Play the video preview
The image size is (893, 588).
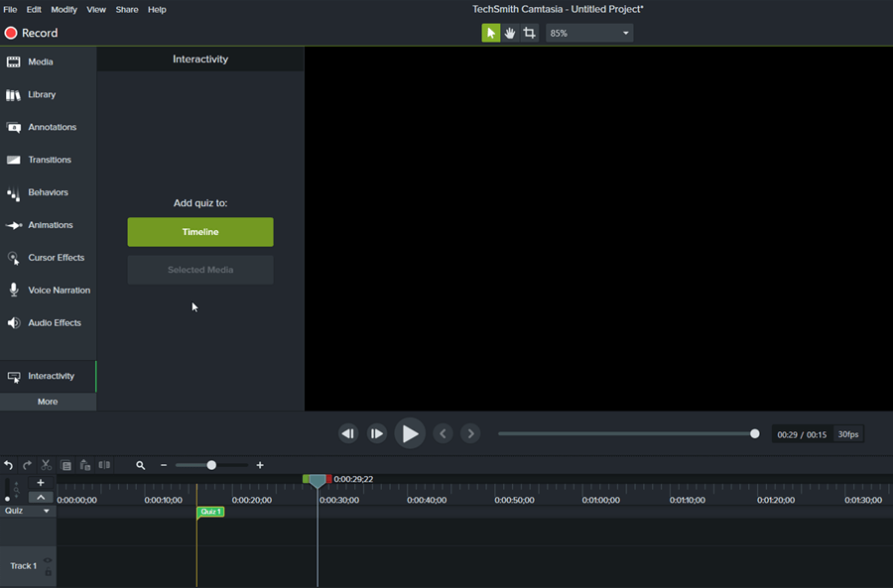tap(410, 433)
